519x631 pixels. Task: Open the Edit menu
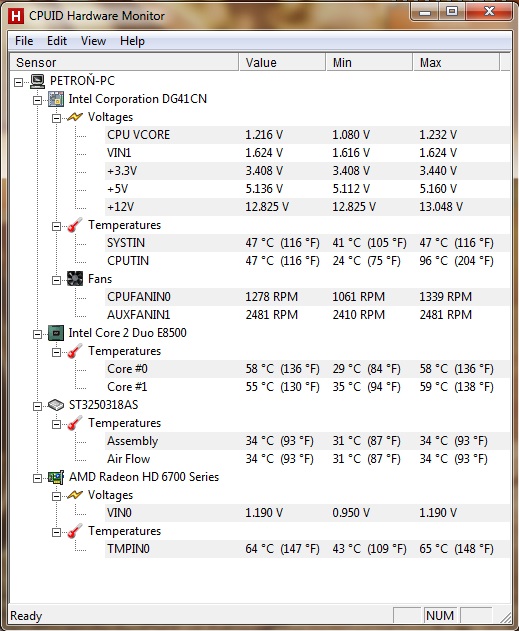click(x=57, y=41)
